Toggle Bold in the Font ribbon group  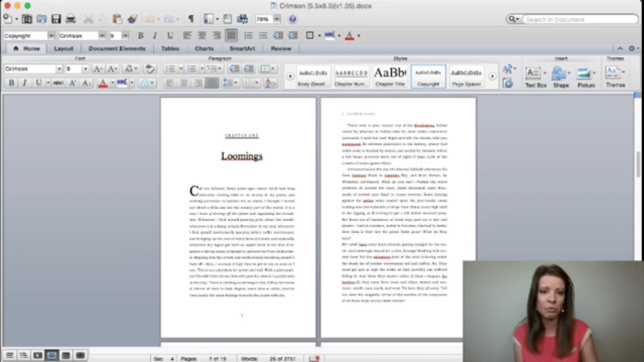(11, 83)
